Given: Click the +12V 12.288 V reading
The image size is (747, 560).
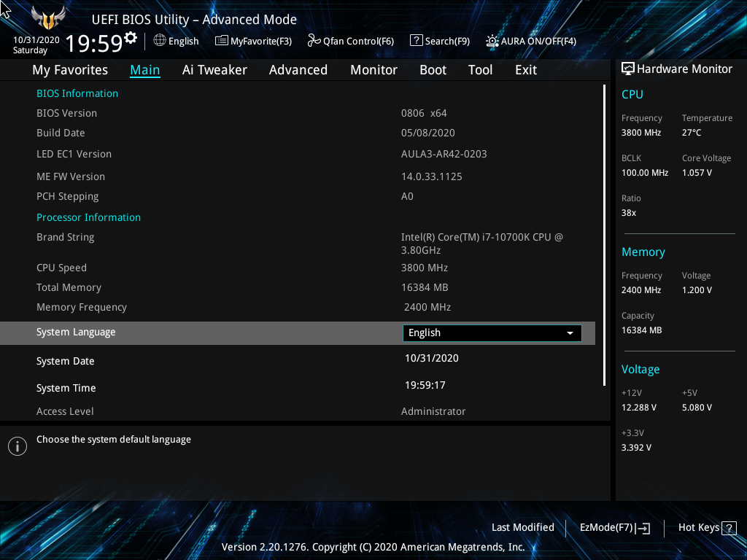Looking at the screenshot, I should coord(639,408).
